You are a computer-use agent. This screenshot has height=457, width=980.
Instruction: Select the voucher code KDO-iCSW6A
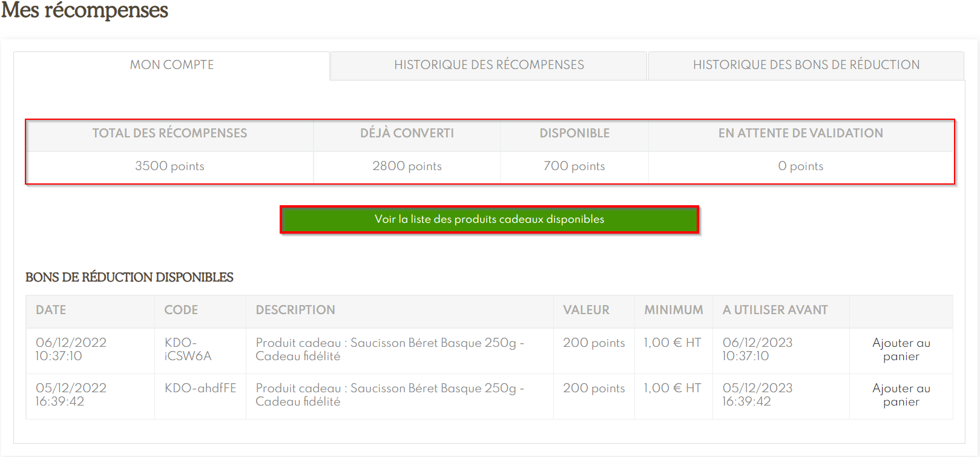tap(188, 349)
